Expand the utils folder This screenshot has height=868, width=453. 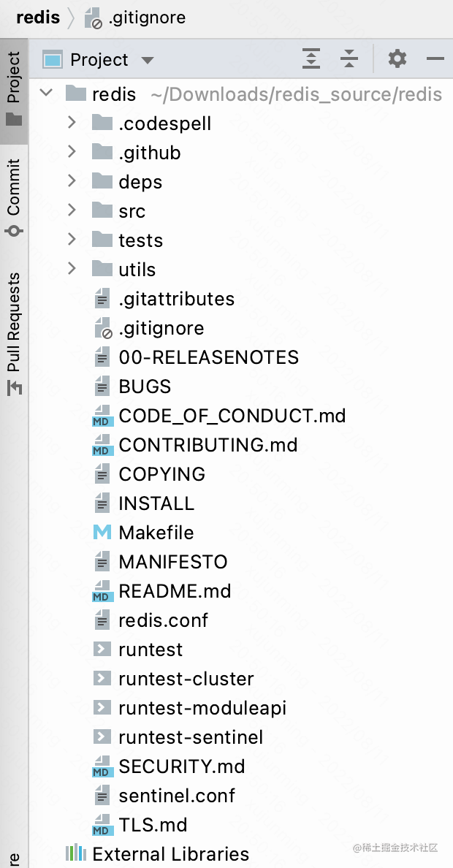click(72, 268)
